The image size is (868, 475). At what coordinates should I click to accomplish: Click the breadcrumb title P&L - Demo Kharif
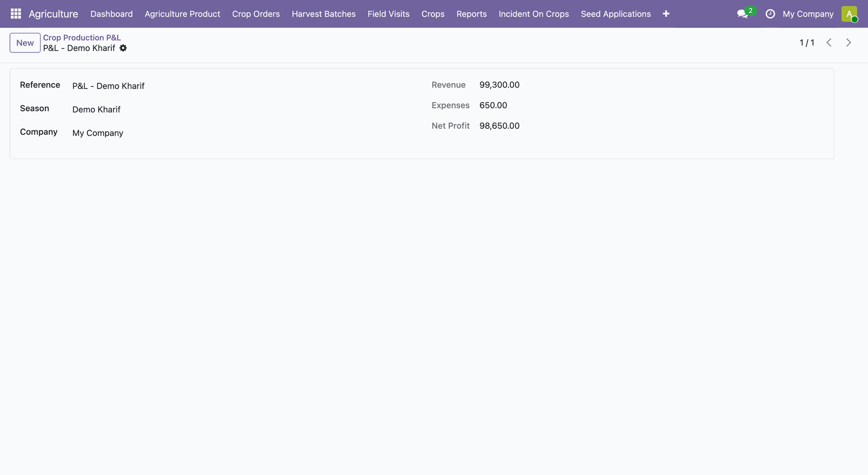pos(79,48)
